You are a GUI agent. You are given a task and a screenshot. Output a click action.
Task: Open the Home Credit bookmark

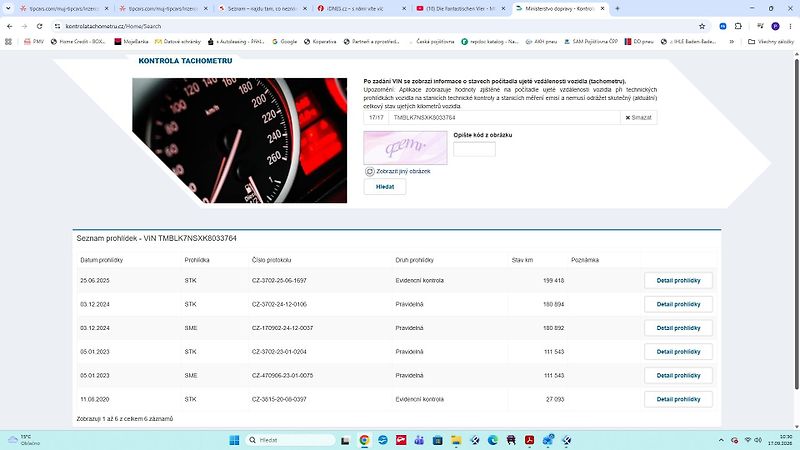(78, 41)
